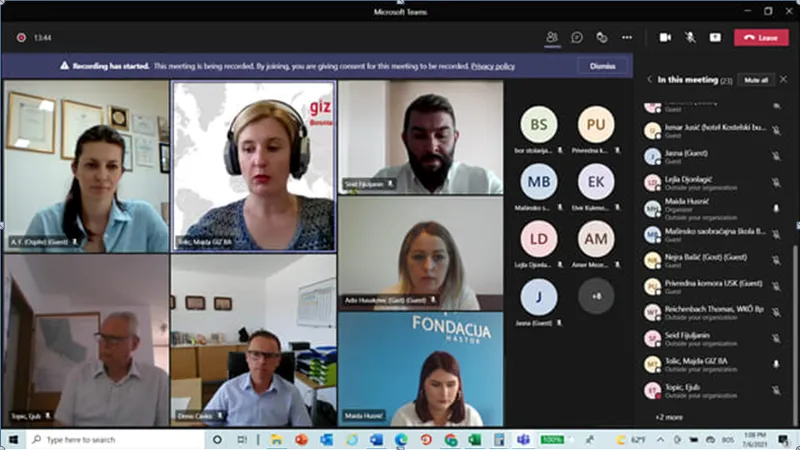
Task: Open Task View on the taskbar
Action: pos(242,439)
